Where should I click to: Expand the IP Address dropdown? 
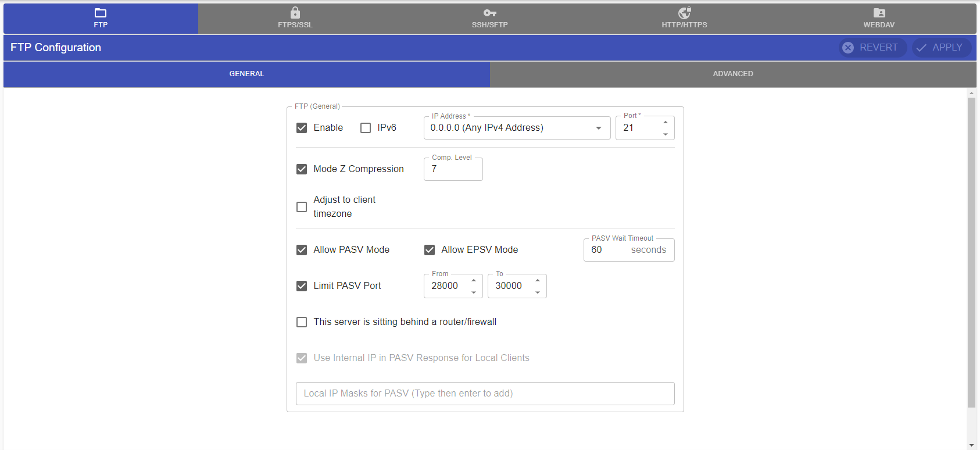click(x=598, y=128)
